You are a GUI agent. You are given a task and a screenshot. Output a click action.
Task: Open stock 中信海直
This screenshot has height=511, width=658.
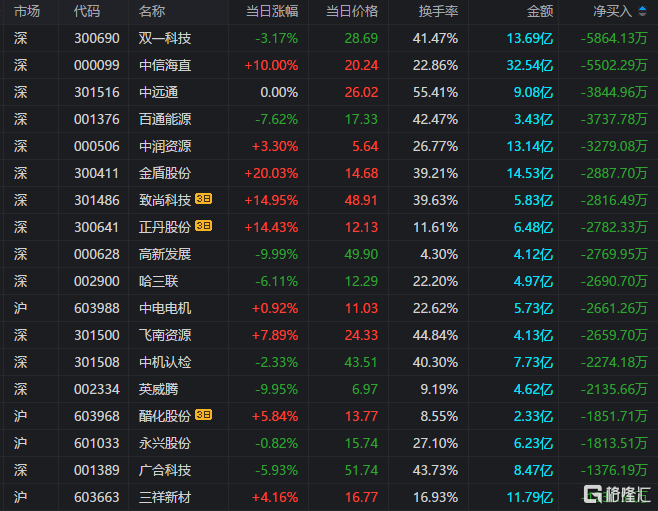[x=165, y=65]
